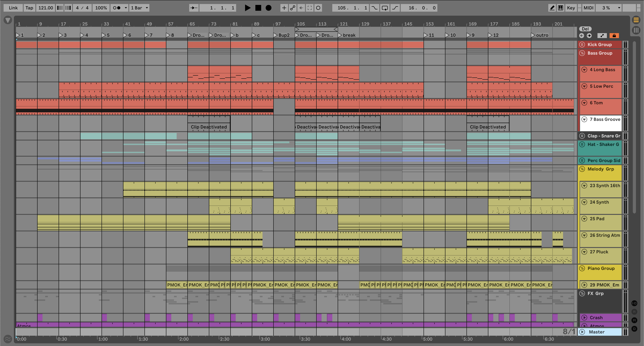Screen dimensions: 644x346
Task: Open MIDI Map Mode
Action: click(588, 8)
